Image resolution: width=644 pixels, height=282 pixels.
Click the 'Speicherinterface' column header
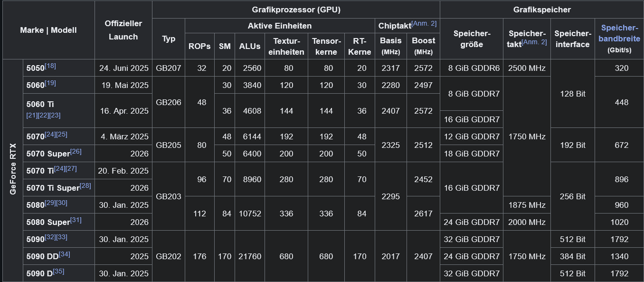[x=572, y=39]
